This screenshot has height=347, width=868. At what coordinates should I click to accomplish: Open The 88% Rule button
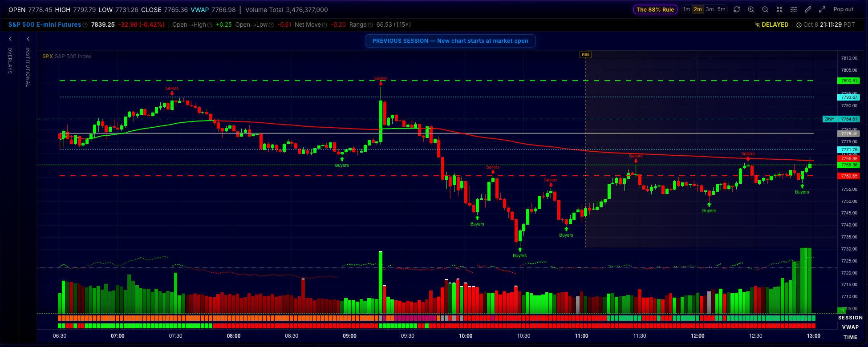pos(655,9)
